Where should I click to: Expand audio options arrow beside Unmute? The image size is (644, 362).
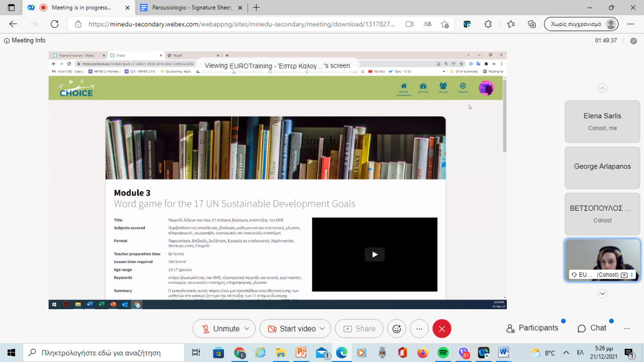coord(247,328)
